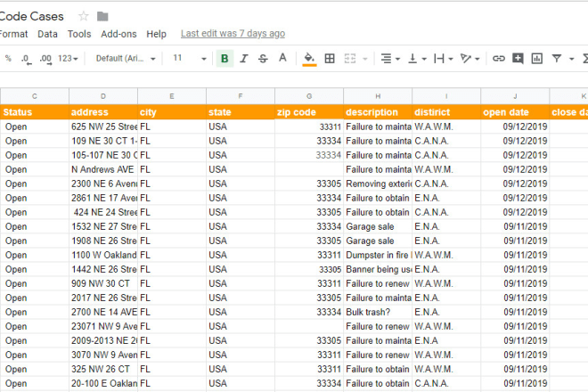Viewport: 588px width, 392px height.
Task: Insert a chart
Action: [537, 59]
